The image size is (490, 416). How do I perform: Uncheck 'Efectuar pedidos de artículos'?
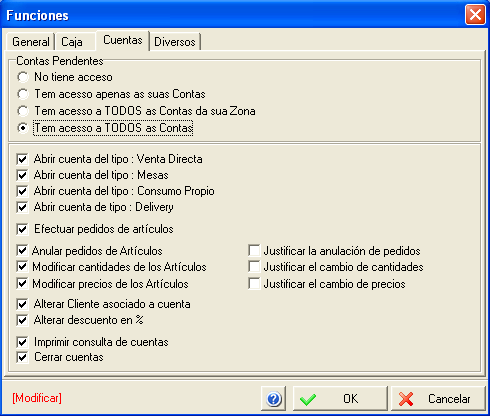click(22, 229)
